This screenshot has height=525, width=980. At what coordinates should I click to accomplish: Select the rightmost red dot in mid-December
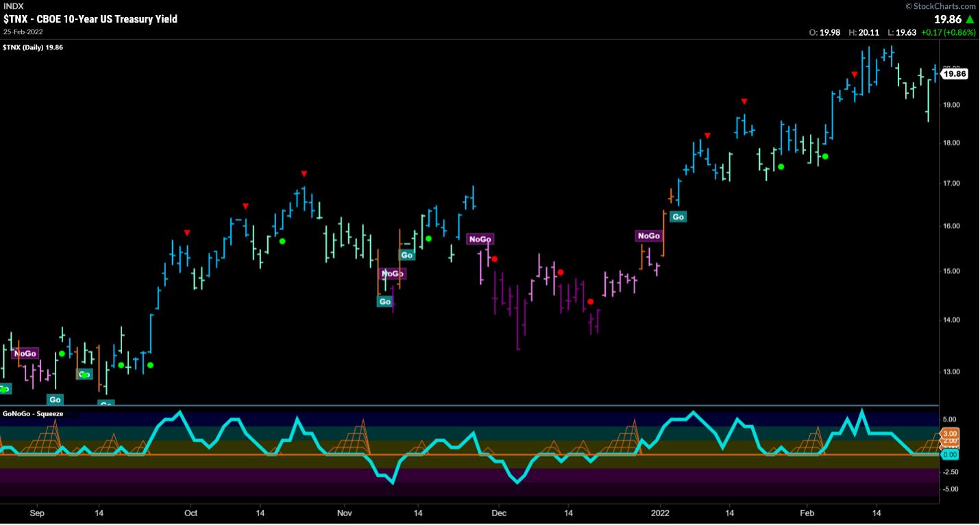(590, 302)
